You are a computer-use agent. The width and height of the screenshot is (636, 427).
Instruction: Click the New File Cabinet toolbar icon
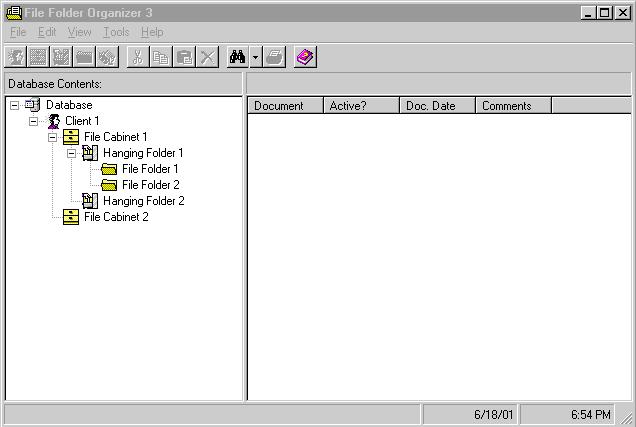coord(38,57)
